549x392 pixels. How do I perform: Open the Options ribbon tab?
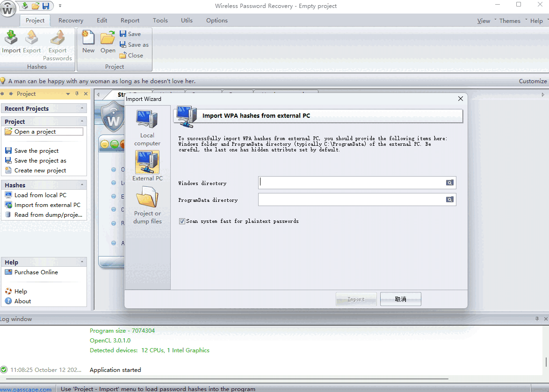coord(217,21)
